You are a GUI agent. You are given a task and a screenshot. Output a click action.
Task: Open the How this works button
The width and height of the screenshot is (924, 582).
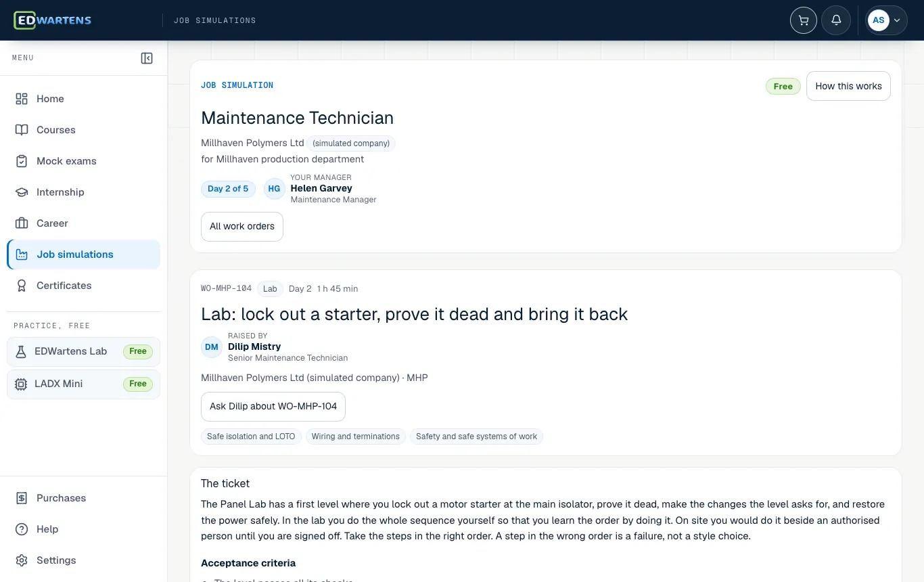(x=848, y=86)
